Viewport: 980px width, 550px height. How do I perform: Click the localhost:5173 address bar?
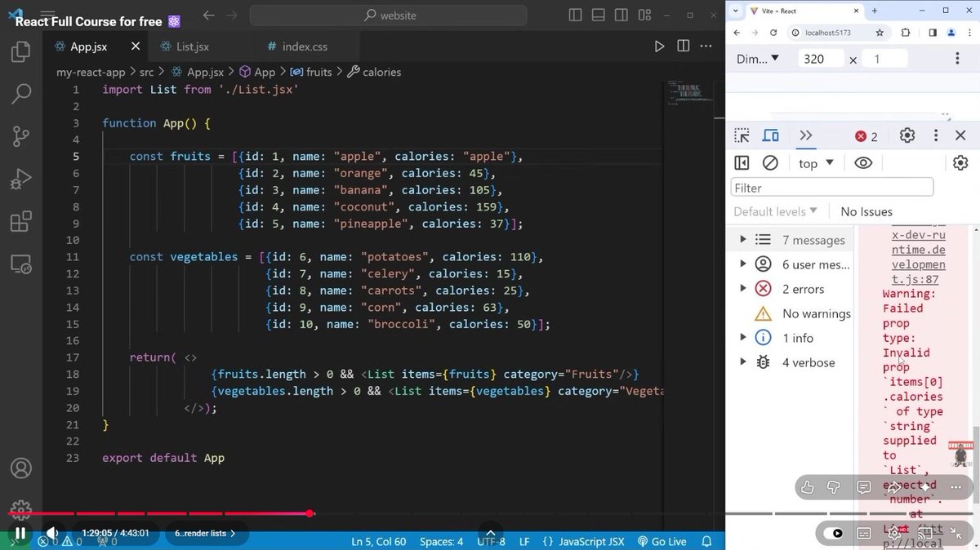click(829, 33)
